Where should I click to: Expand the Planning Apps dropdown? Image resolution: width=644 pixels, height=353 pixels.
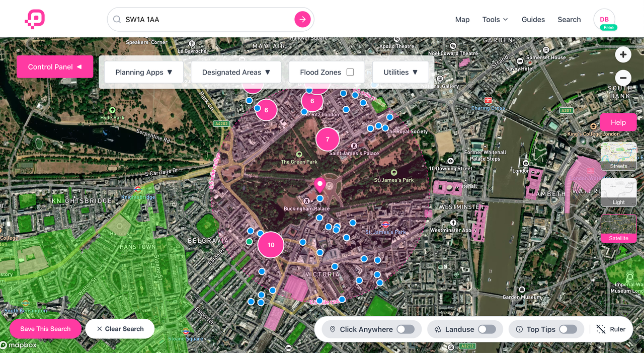144,72
